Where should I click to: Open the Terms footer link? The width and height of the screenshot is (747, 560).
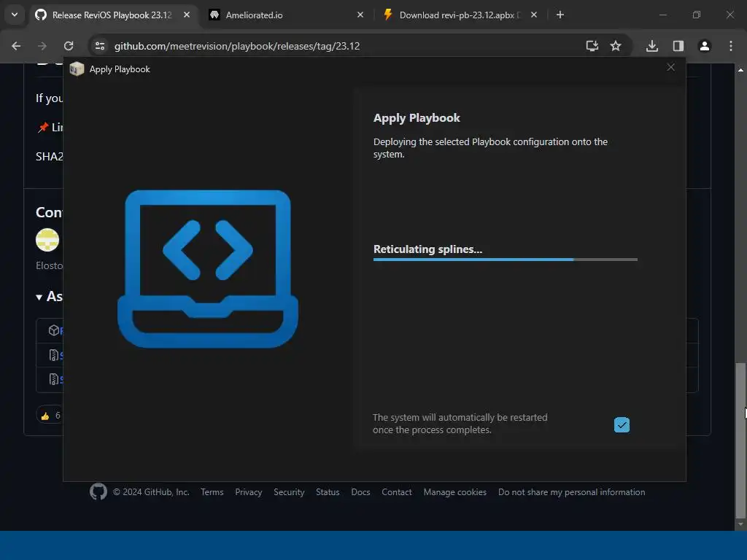click(x=212, y=492)
